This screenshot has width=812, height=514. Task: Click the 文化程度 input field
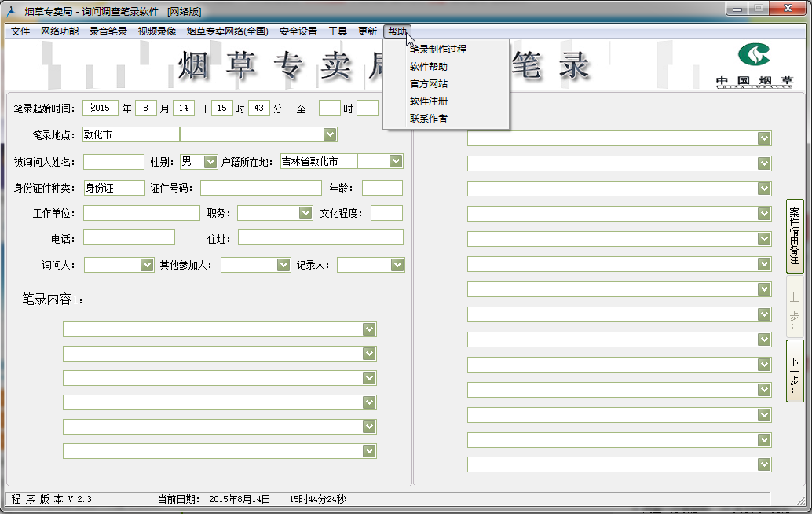pyautogui.click(x=387, y=213)
